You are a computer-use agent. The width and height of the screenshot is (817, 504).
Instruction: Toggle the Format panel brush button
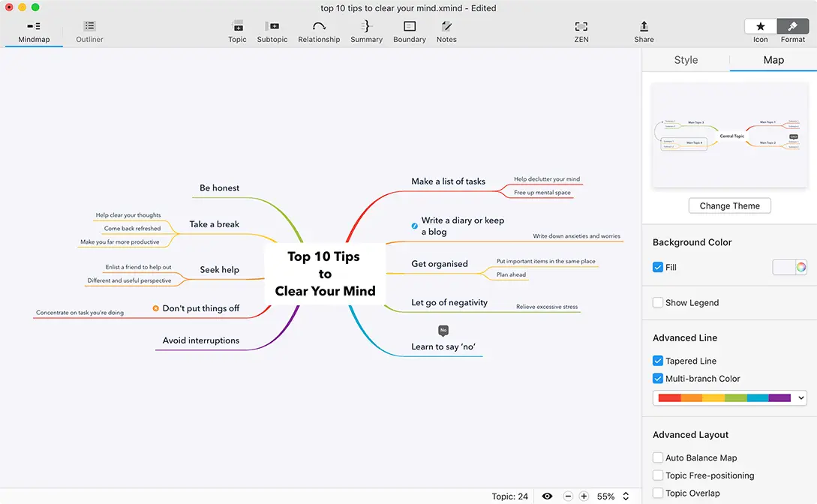[x=792, y=26]
